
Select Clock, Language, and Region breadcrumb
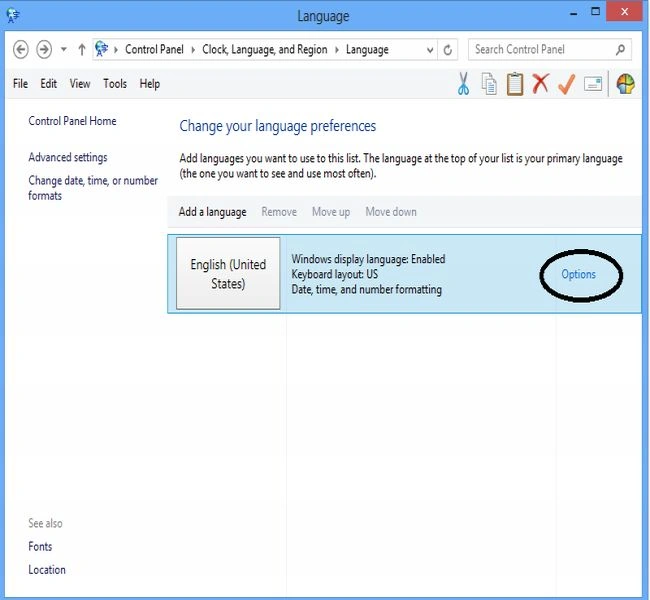click(x=264, y=50)
